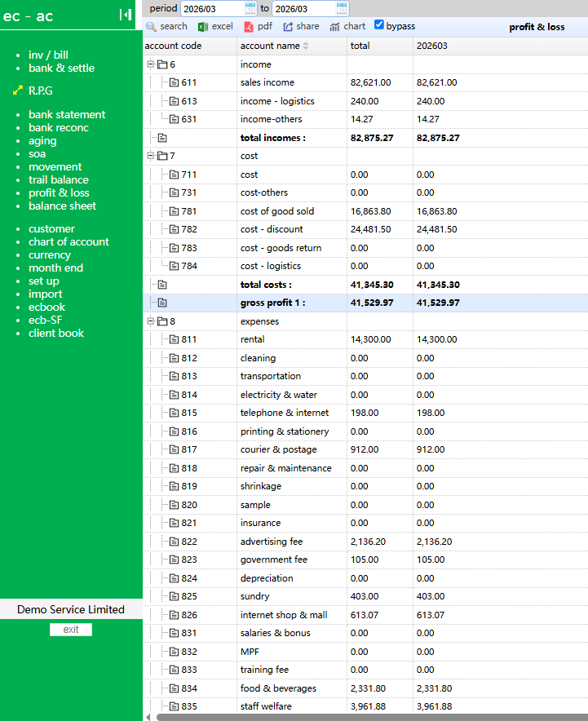Click document icon for account 781
Viewport: 588px width, 721px height.
click(x=175, y=211)
